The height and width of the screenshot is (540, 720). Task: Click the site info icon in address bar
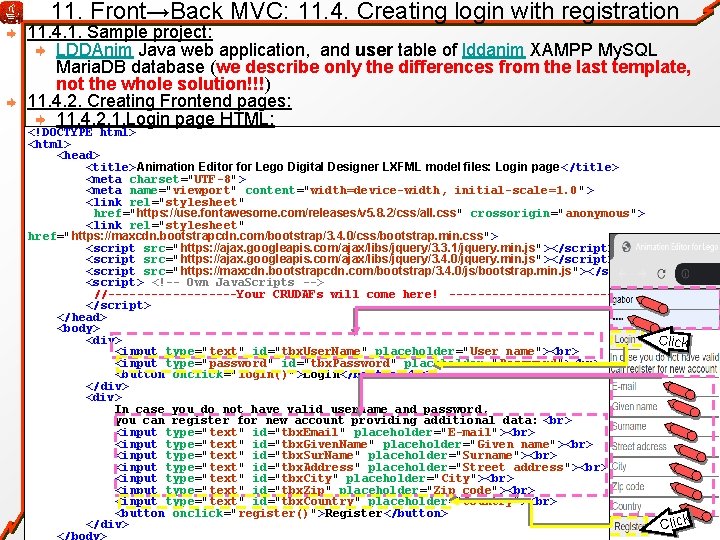tap(685, 274)
